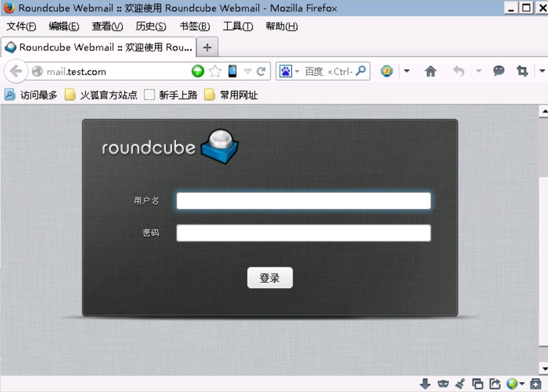Click the mask icon in the status bar
This screenshot has width=548, height=392.
(x=443, y=384)
